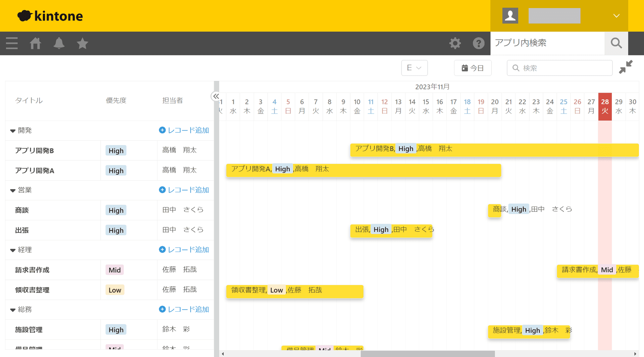Select highlighted date 28 火 header

[605, 106]
